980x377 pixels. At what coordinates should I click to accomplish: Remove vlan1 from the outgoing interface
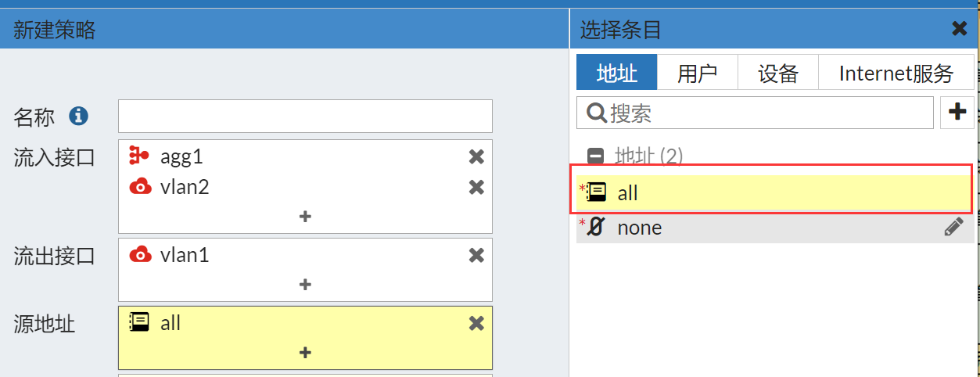point(476,256)
